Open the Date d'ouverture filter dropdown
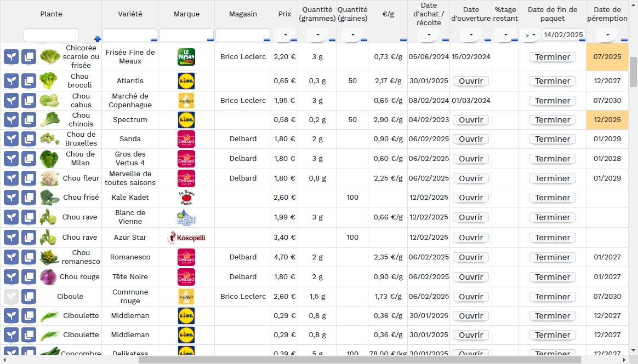This screenshot has height=364, width=638. point(471,35)
